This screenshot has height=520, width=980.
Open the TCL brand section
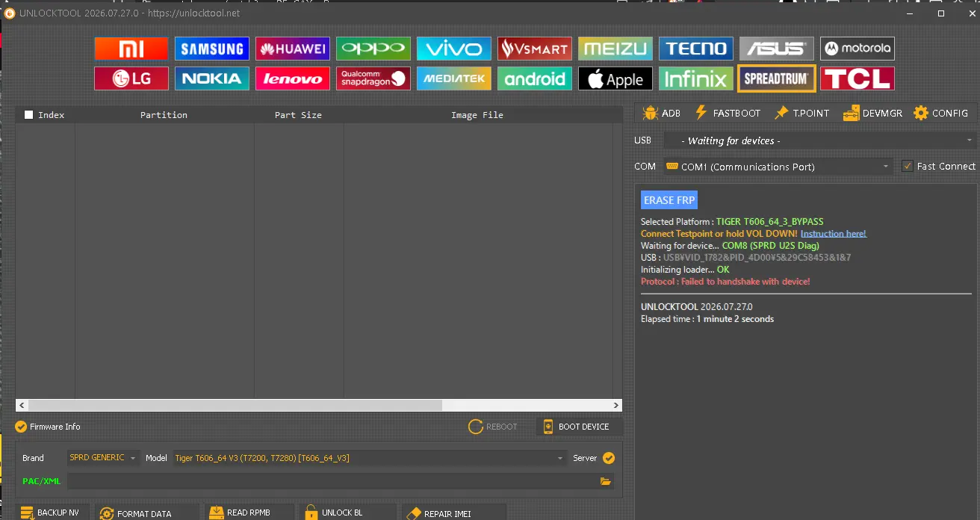pyautogui.click(x=857, y=78)
